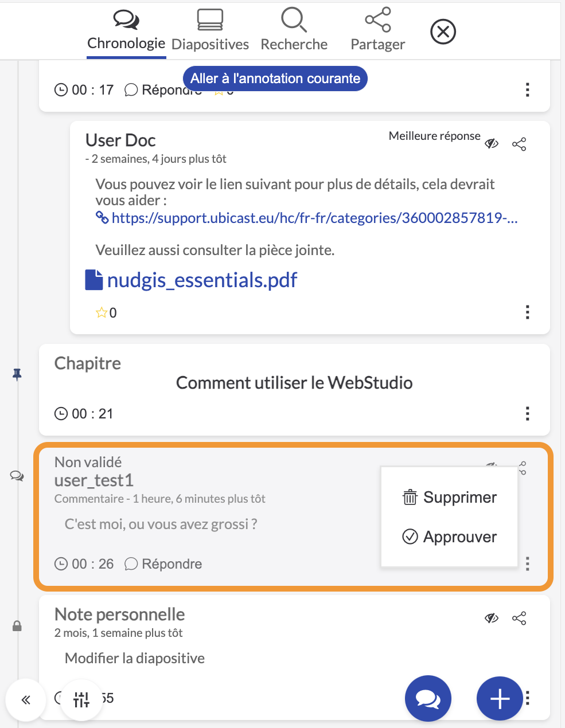Share the Note personnelle annotation
Screen dimensions: 565x728
pyautogui.click(x=519, y=618)
